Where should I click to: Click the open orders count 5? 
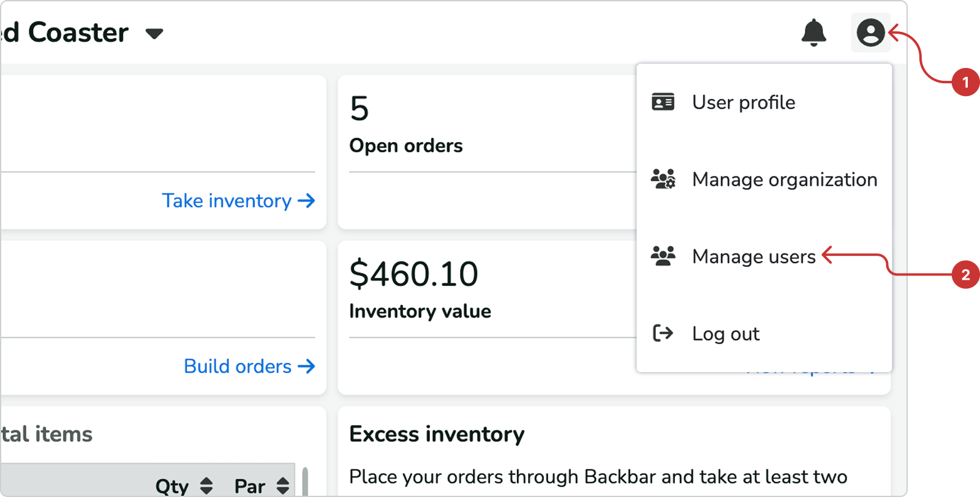point(360,109)
